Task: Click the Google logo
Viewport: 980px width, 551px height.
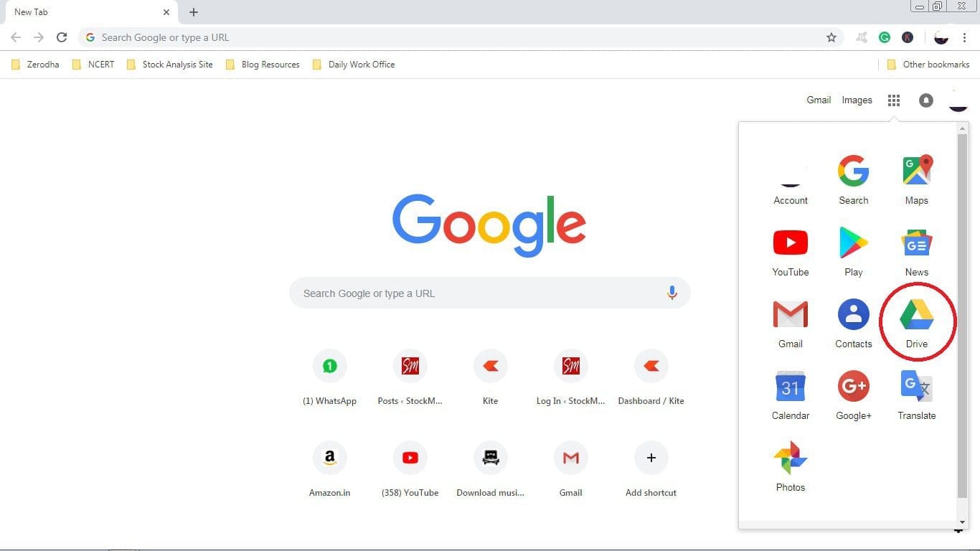Action: pyautogui.click(x=489, y=225)
